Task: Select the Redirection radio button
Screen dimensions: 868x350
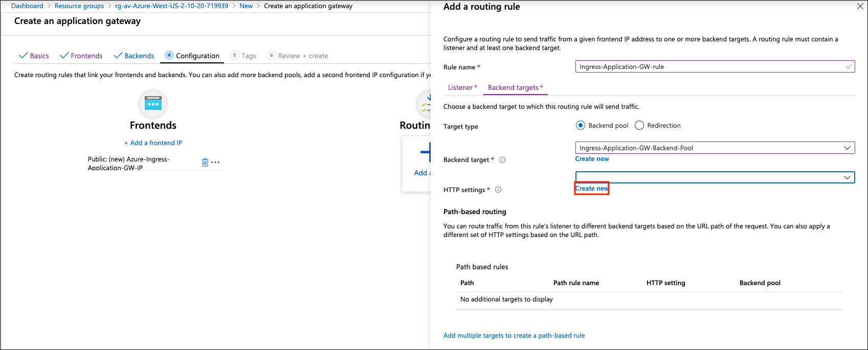Action: (x=639, y=125)
